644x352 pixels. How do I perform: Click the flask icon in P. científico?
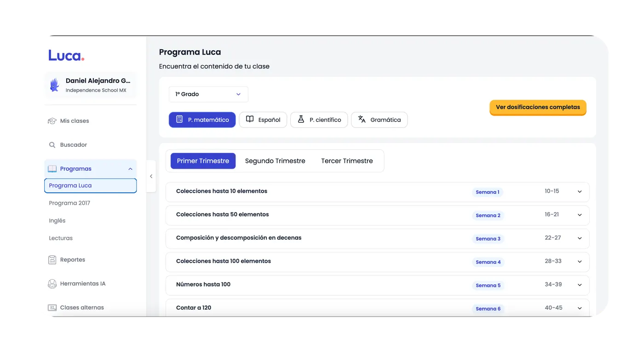(301, 119)
